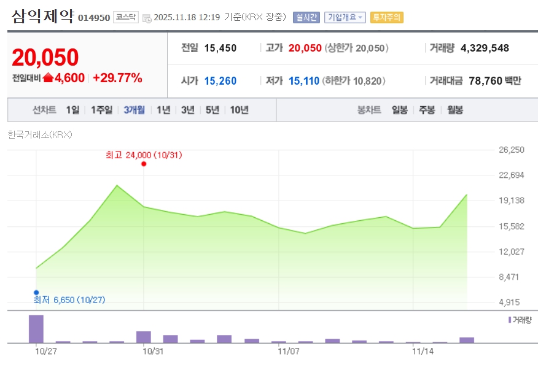The image size is (538, 392).
Task: Select the 3개월 chart period
Action: tap(134, 110)
